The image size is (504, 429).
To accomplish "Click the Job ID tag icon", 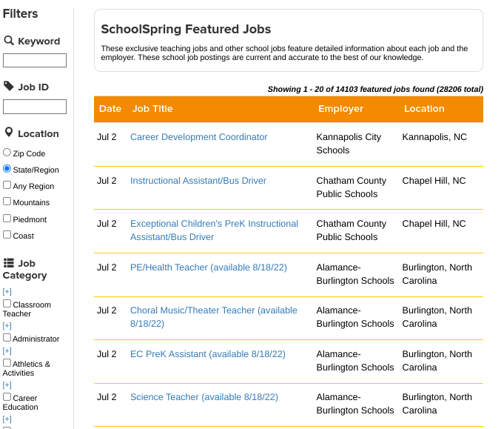I will 9,87.
